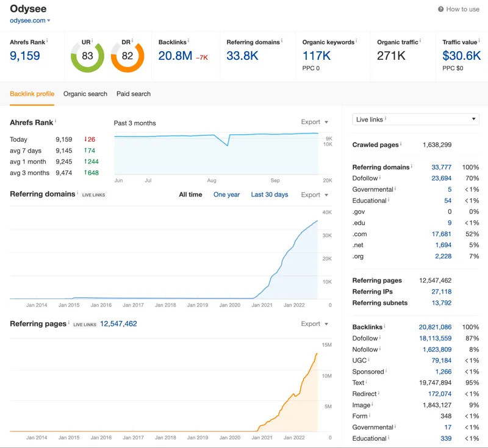Click info icon next to Ahrefs Rank chart title
The image size is (488, 448).
point(56,121)
